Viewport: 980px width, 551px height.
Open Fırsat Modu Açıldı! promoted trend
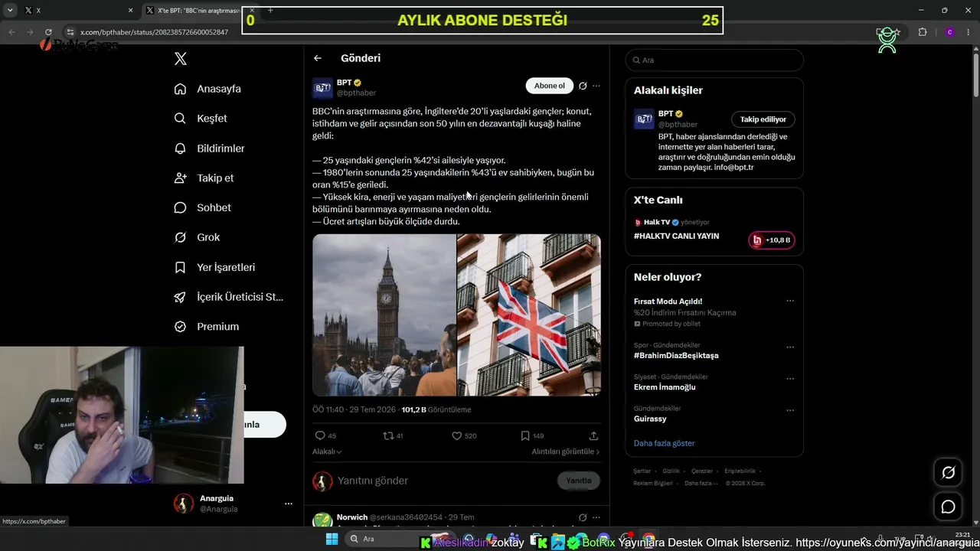click(x=668, y=302)
